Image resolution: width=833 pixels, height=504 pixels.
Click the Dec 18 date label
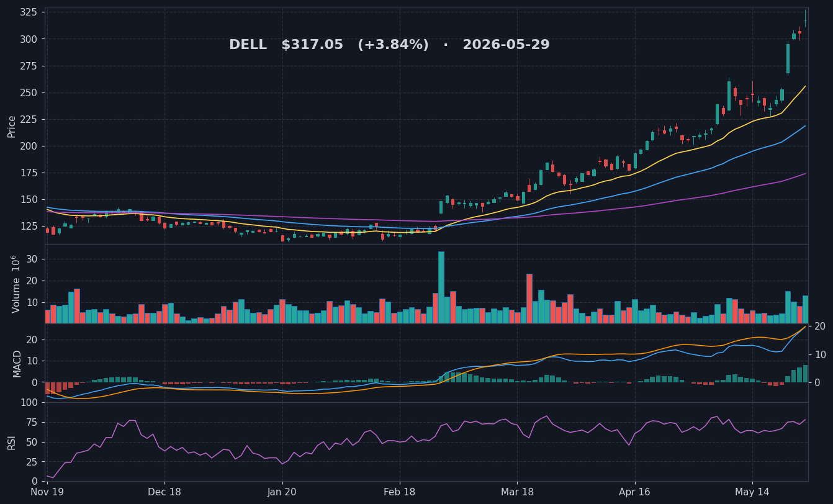(164, 492)
